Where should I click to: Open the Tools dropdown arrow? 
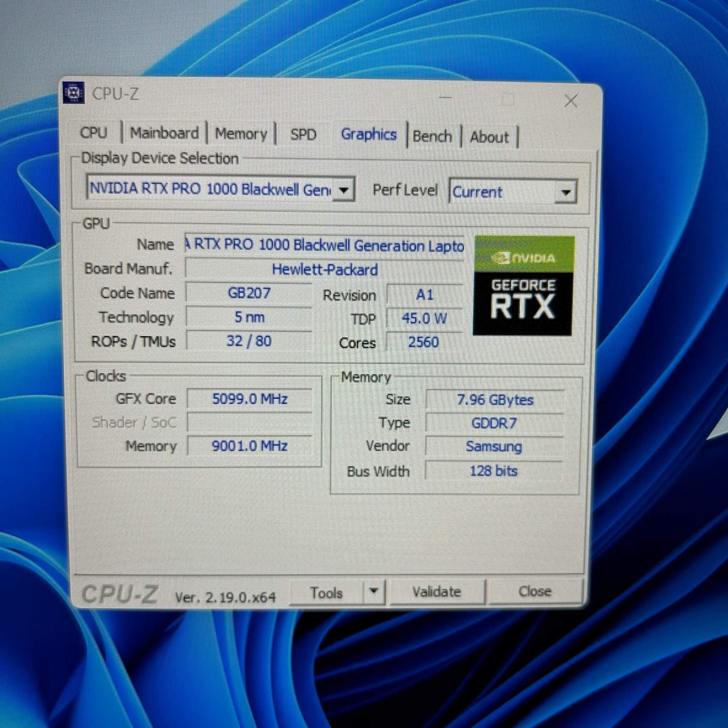pos(374,591)
